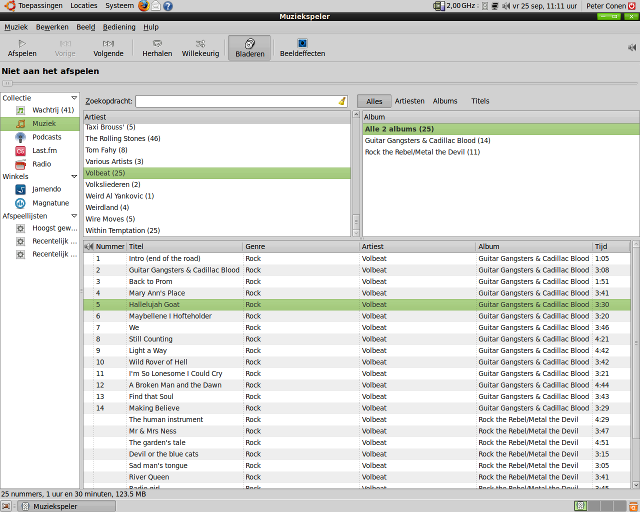Open the Muziek menu
This screenshot has width=640, height=512.
[16, 27]
